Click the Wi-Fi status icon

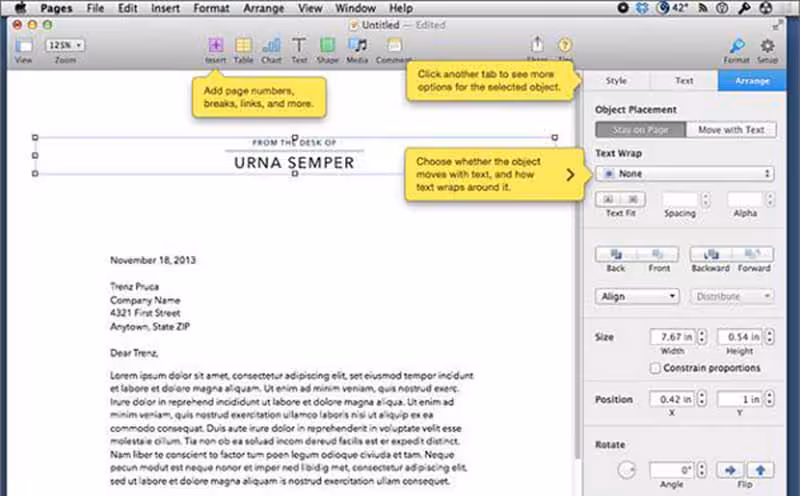(x=703, y=8)
